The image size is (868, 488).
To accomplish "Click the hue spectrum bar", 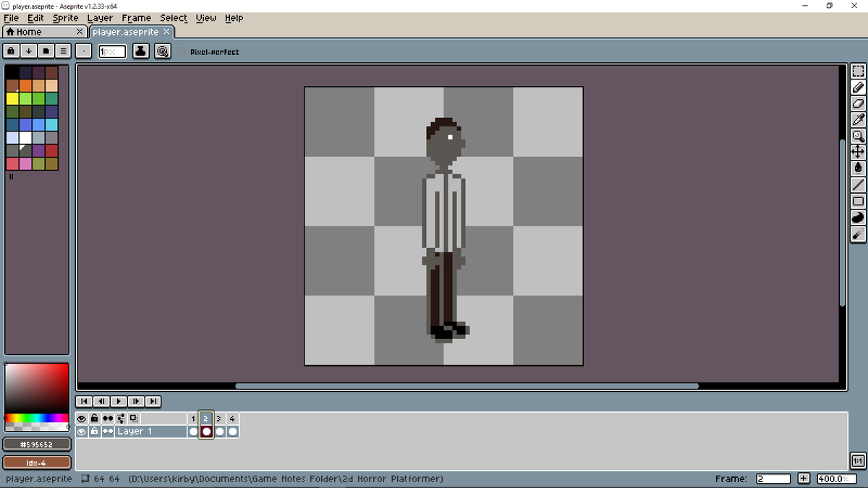I will [37, 418].
